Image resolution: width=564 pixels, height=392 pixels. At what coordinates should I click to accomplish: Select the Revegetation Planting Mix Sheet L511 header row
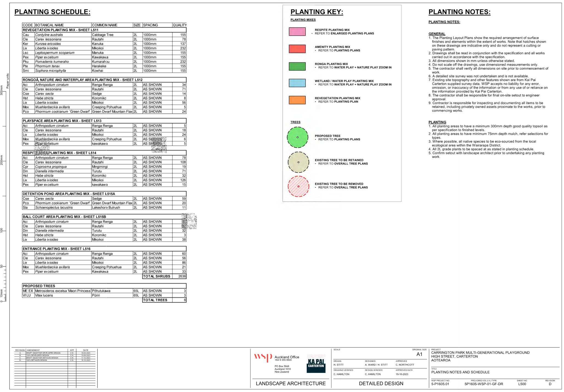pos(104,30)
